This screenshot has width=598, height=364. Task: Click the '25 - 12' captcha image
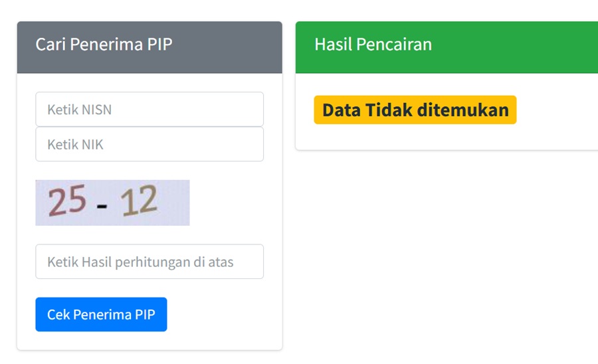(112, 203)
